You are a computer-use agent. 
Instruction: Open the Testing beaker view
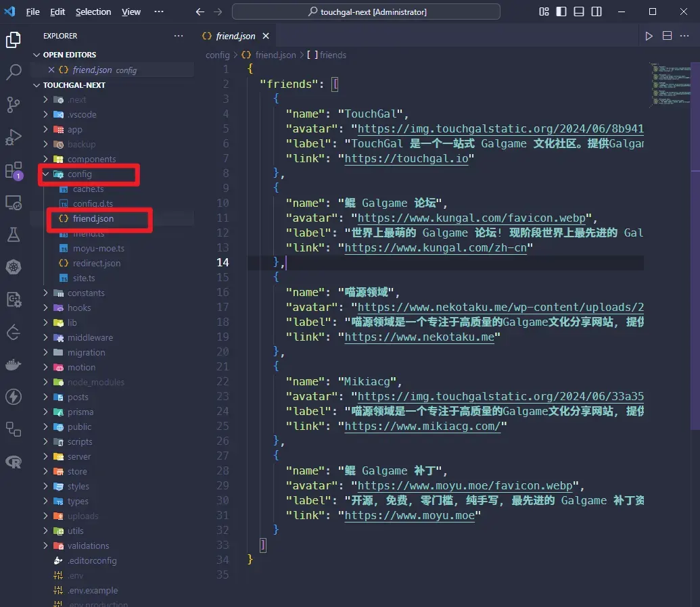coord(14,235)
